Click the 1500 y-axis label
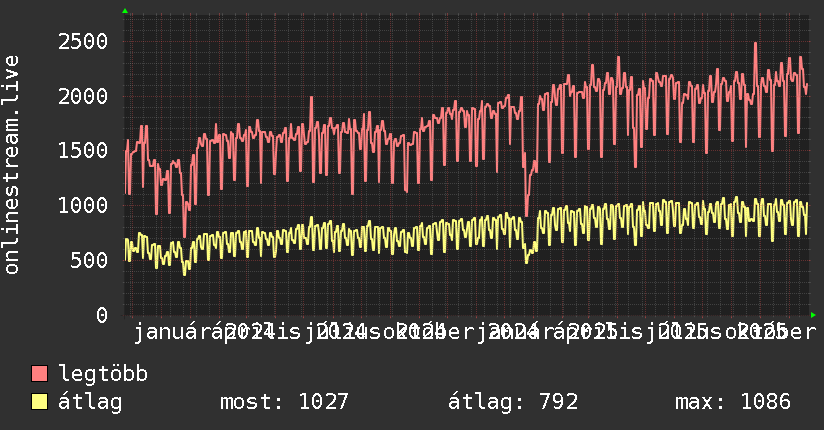 tap(83, 150)
